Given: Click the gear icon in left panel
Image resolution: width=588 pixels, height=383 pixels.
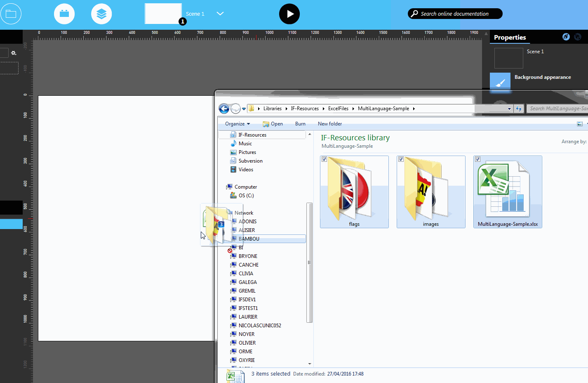Looking at the screenshot, I should 14,53.
